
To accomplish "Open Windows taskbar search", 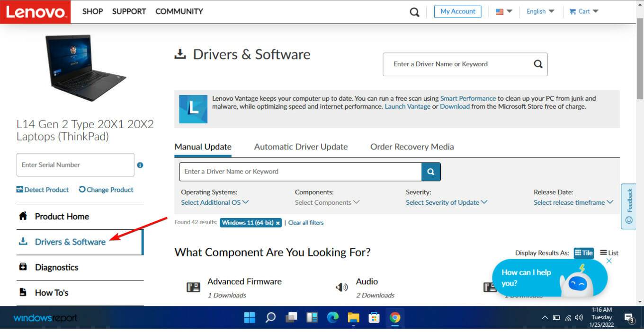I will [270, 317].
